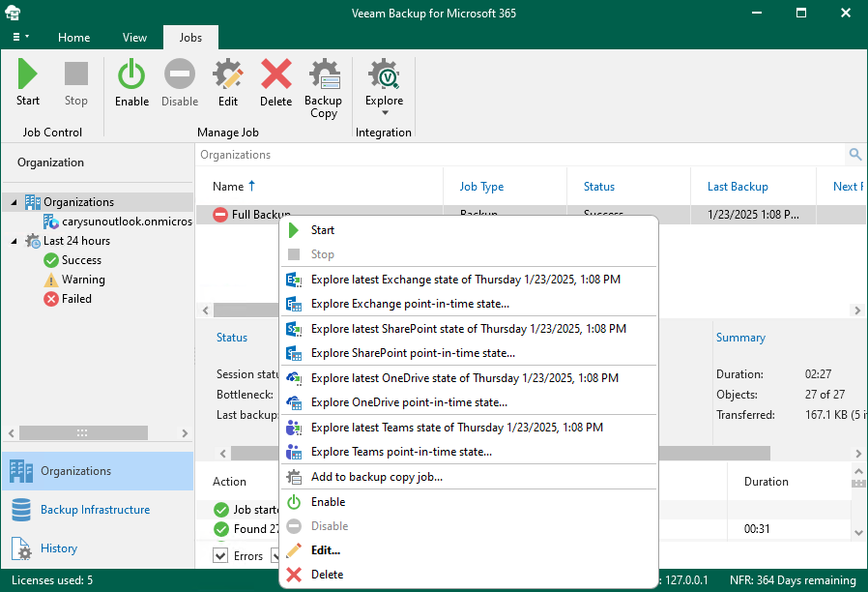Screen dimensions: 868x592
Task: Open the History view
Action: point(98,548)
